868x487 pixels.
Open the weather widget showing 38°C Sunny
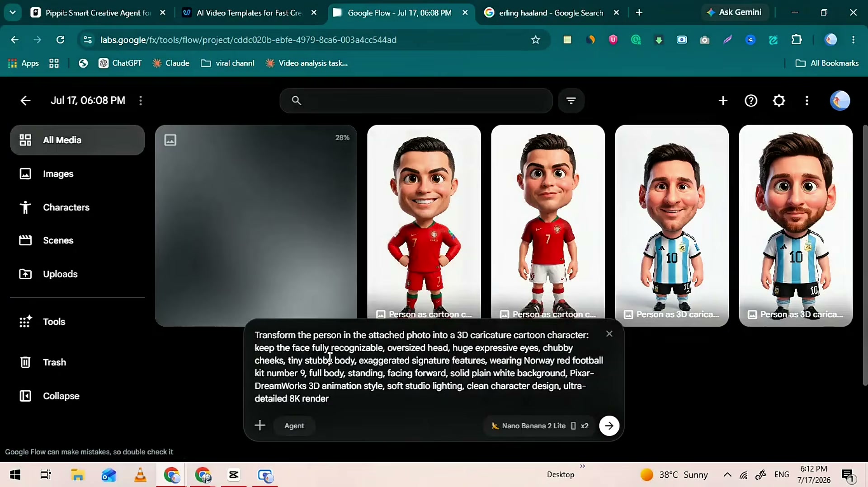point(674,475)
